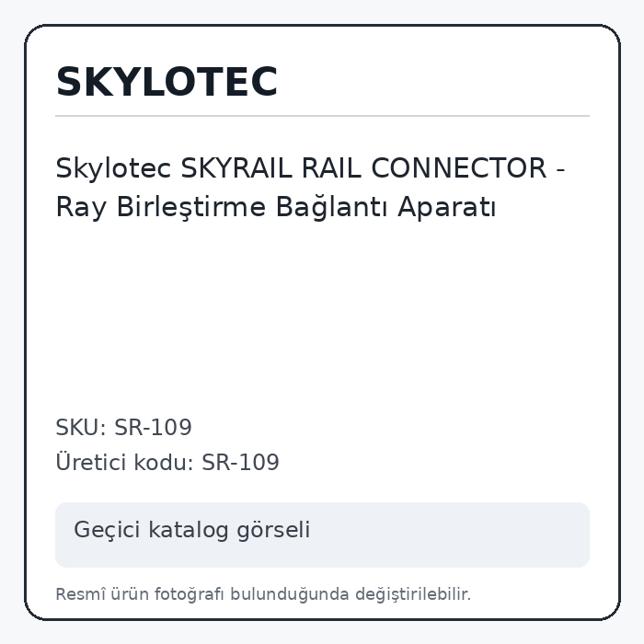Viewport: 644px width, 644px height.
Task: Click the word "SKYRAIL" in the title
Action: tap(236, 168)
